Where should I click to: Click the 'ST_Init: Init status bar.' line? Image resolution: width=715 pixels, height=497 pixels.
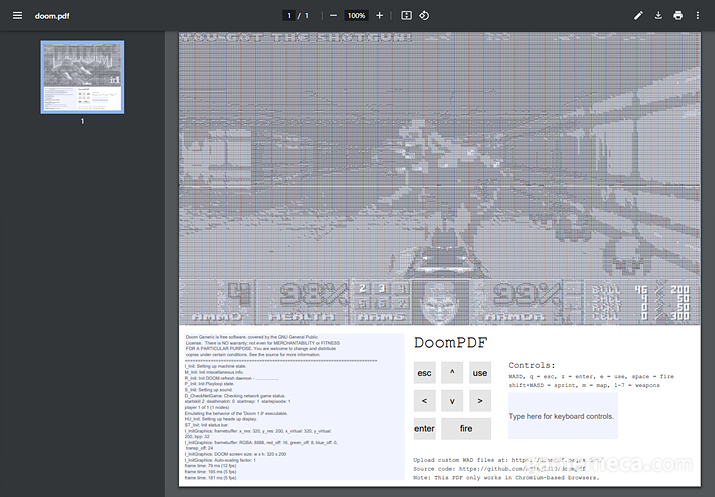tap(207, 425)
